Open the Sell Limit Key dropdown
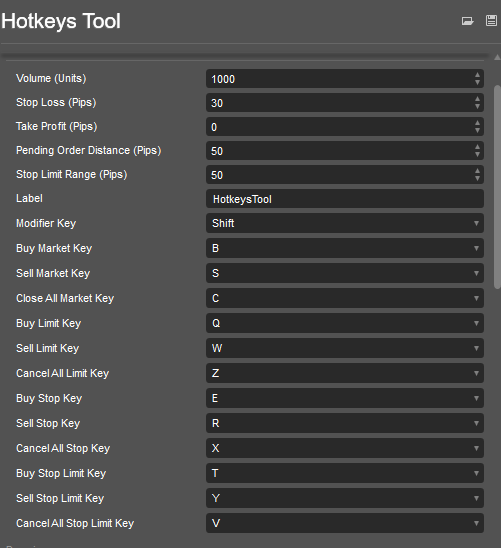This screenshot has width=501, height=548. click(x=345, y=348)
